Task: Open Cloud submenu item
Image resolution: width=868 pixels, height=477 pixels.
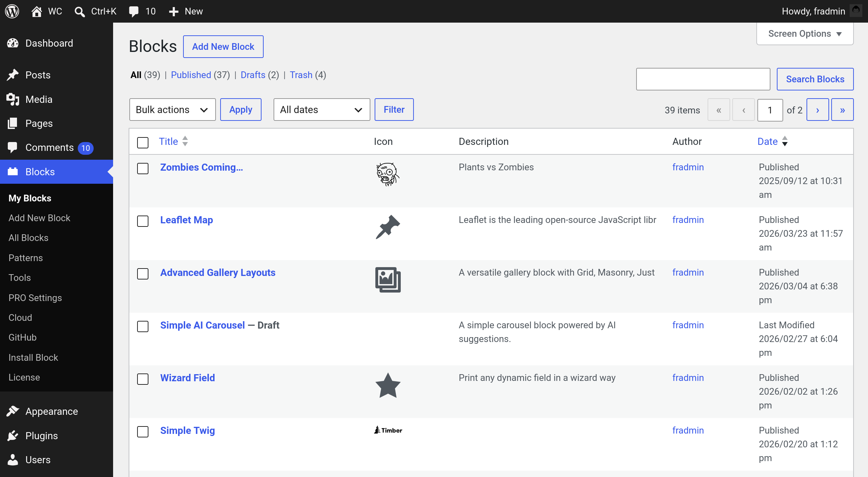Action: pyautogui.click(x=20, y=318)
